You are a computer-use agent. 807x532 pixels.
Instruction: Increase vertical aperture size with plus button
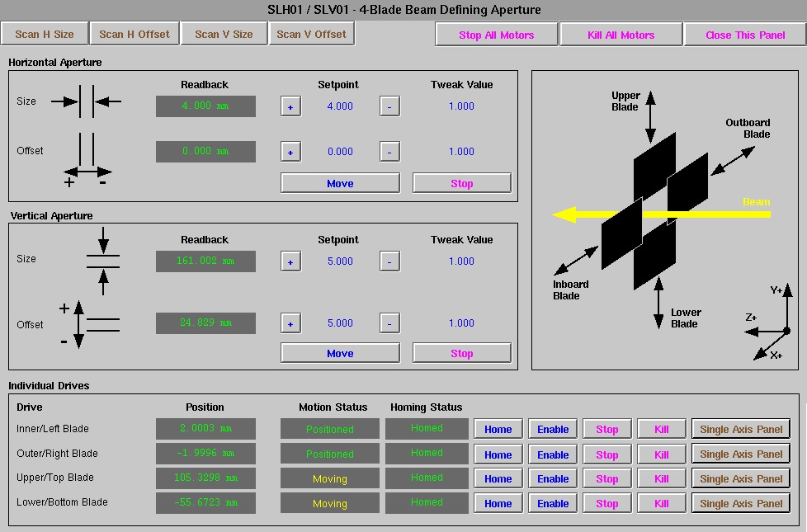tap(290, 261)
